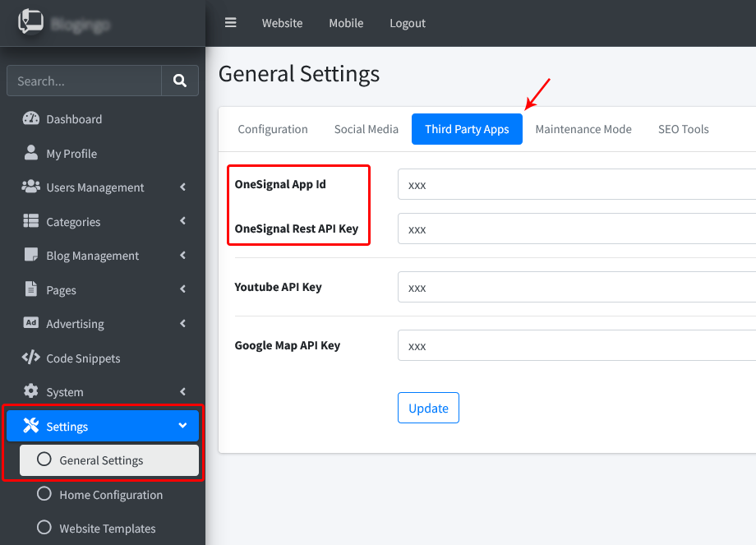Expand the Categories chevron

pyautogui.click(x=182, y=221)
